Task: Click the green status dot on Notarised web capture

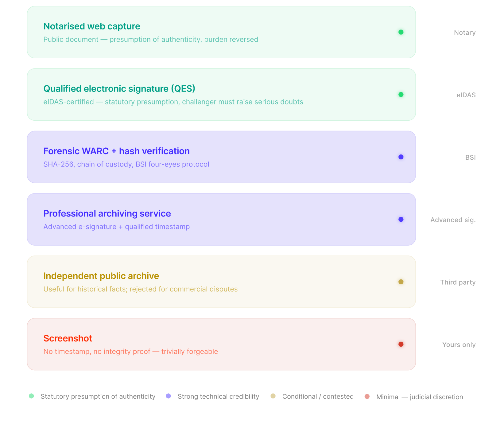Action: pos(401,32)
